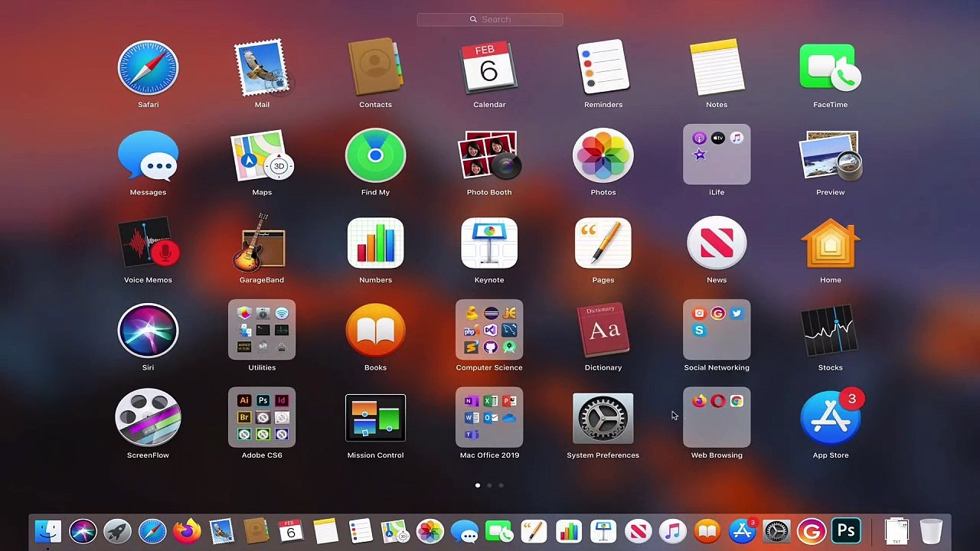Launch Siri from the Launchpad grid
The width and height of the screenshot is (980, 551).
tap(148, 332)
